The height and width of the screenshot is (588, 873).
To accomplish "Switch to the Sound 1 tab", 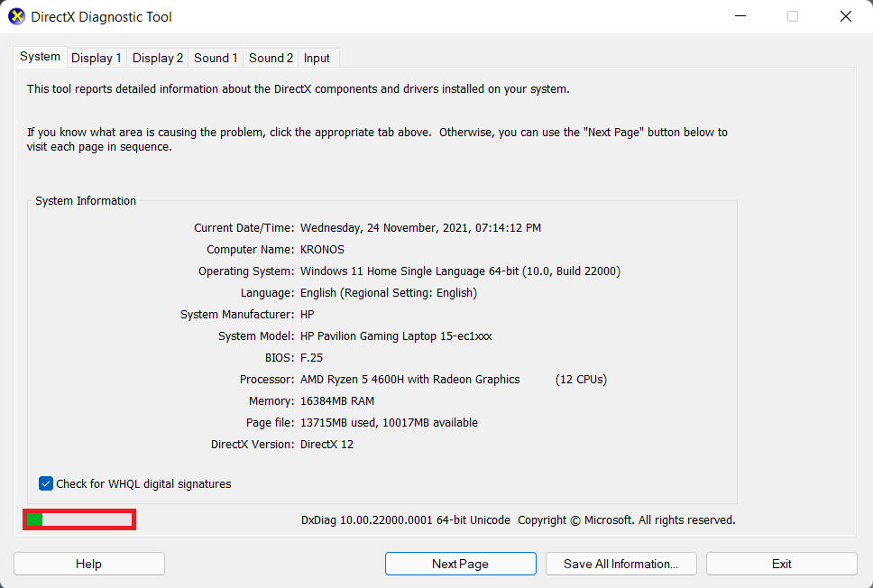I will point(216,58).
